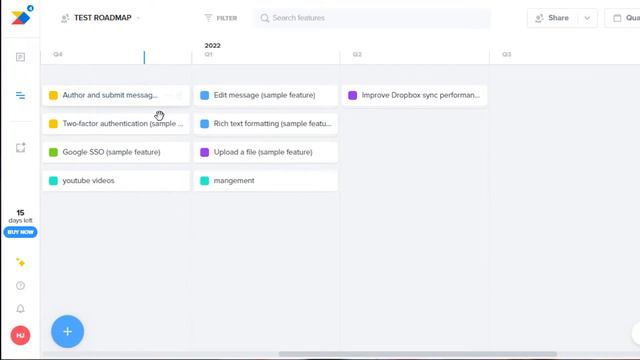Image resolution: width=640 pixels, height=360 pixels.
Task: Open the documents sidebar icon
Action: tap(20, 57)
